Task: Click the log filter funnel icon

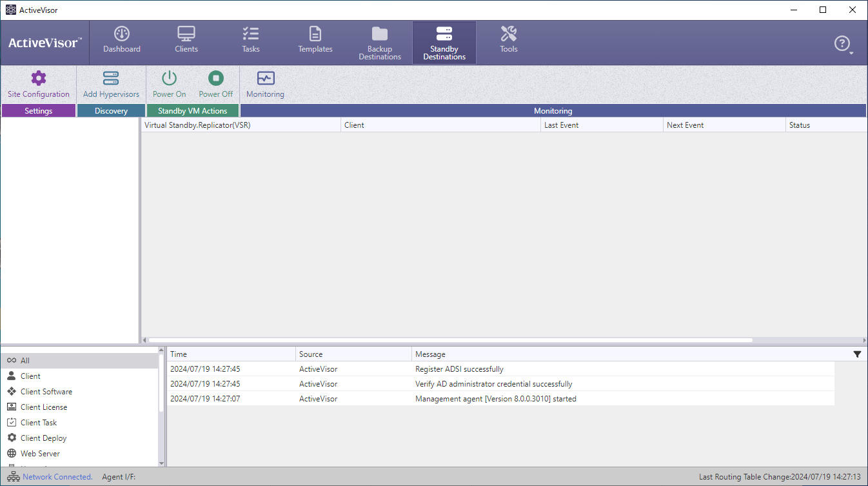Action: coord(857,354)
